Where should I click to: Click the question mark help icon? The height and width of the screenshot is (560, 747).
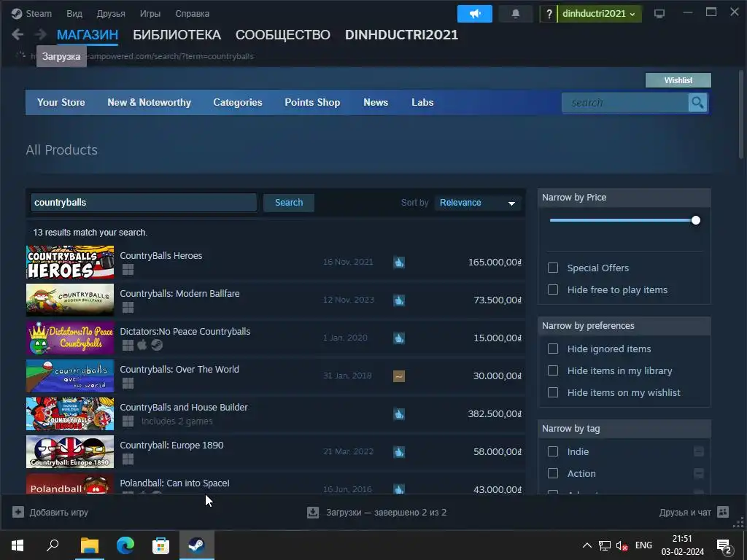pyautogui.click(x=549, y=14)
